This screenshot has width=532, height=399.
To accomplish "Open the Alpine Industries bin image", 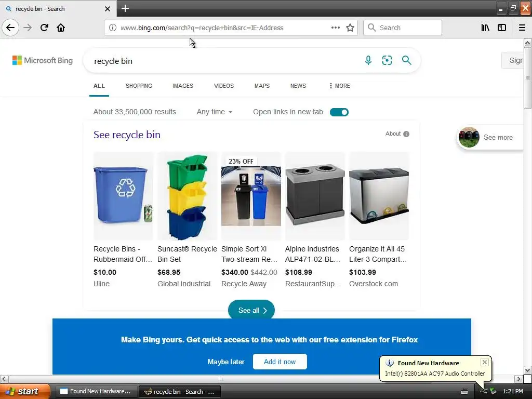I will (315, 196).
